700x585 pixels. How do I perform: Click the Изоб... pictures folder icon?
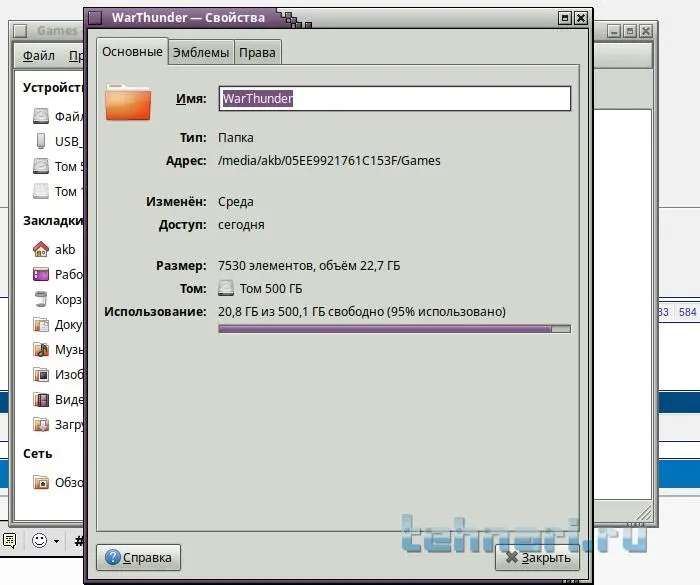[41, 374]
